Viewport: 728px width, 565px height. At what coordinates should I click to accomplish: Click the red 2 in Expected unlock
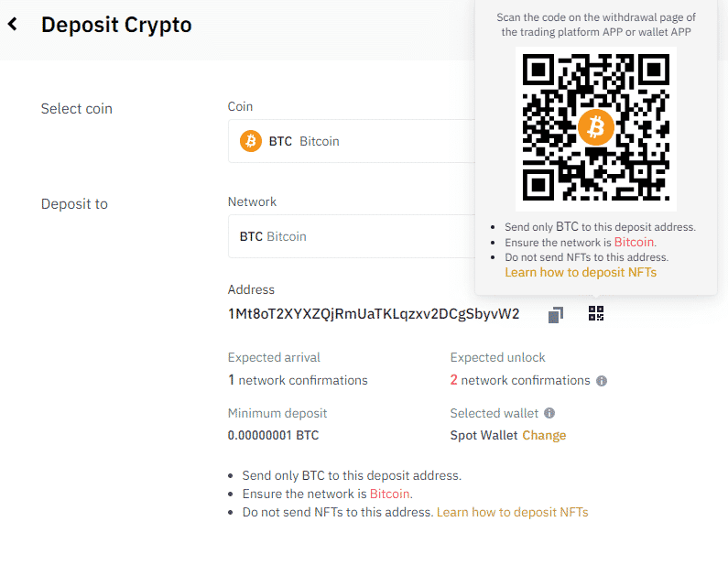coord(454,380)
